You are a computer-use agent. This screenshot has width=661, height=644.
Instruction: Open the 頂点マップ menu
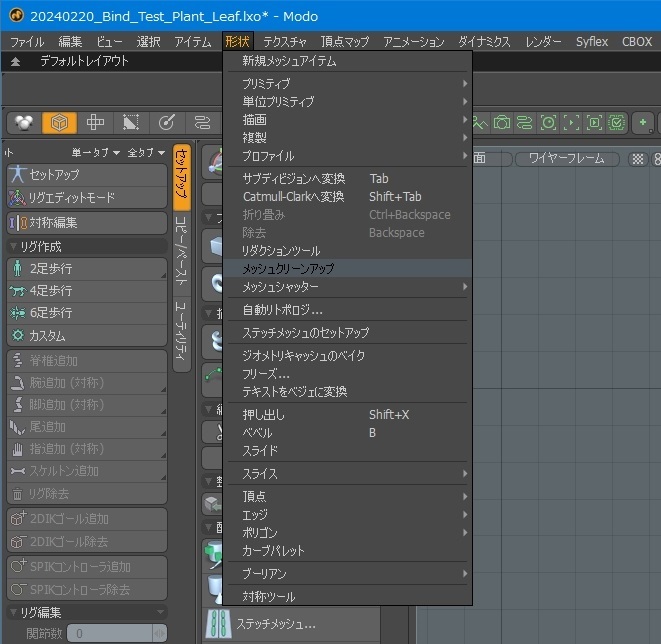(x=345, y=42)
